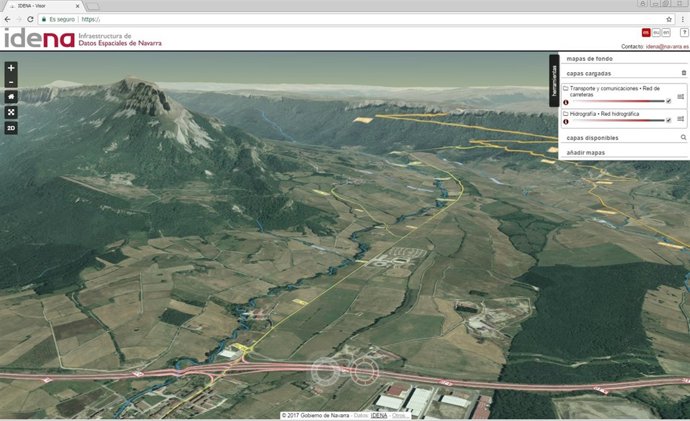This screenshot has width=690, height=421.
Task: Switch the map to 2D mode
Action: tap(11, 128)
